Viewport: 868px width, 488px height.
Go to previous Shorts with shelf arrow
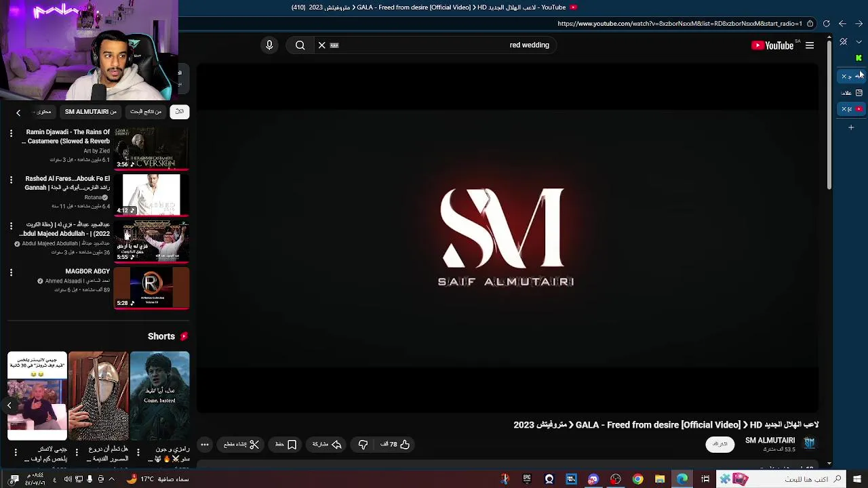[9, 405]
